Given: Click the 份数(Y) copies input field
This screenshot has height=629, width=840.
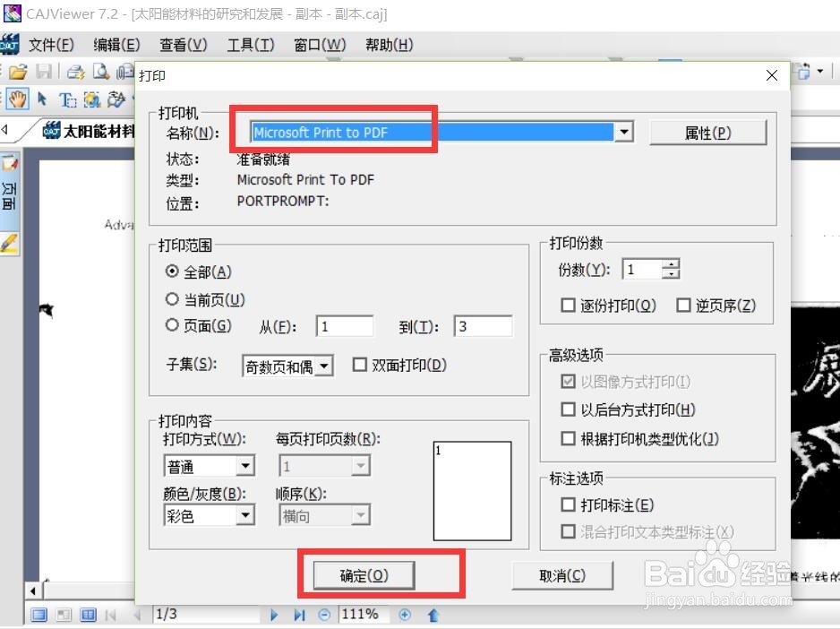Looking at the screenshot, I should 642,269.
